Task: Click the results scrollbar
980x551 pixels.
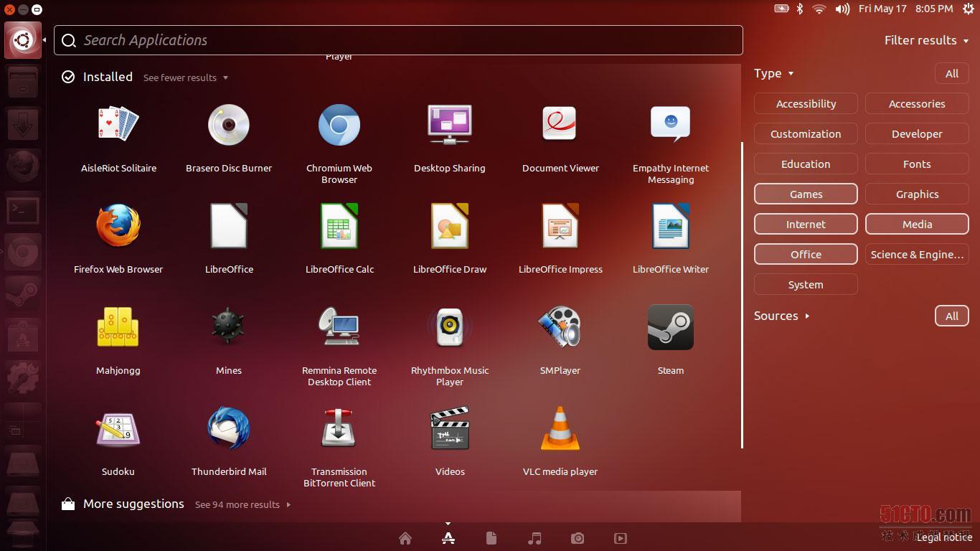Action: coord(742,295)
